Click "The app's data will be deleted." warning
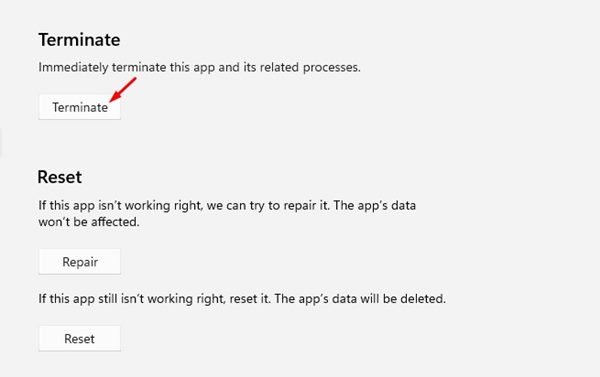Image resolution: width=600 pixels, height=377 pixels. pyautogui.click(x=360, y=299)
